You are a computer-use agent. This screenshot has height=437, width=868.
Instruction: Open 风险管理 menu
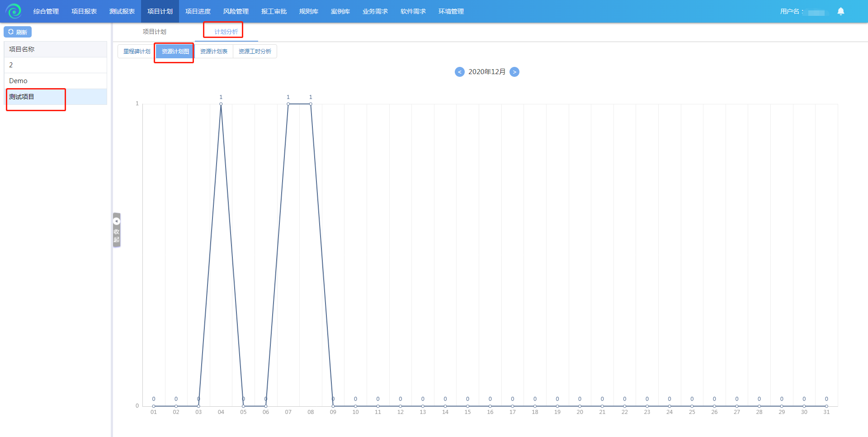236,11
